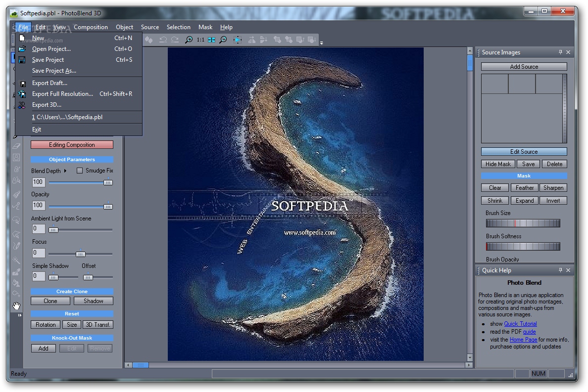Image resolution: width=588 pixels, height=392 pixels.
Task: Choose Open Project... menu entry
Action: point(79,49)
